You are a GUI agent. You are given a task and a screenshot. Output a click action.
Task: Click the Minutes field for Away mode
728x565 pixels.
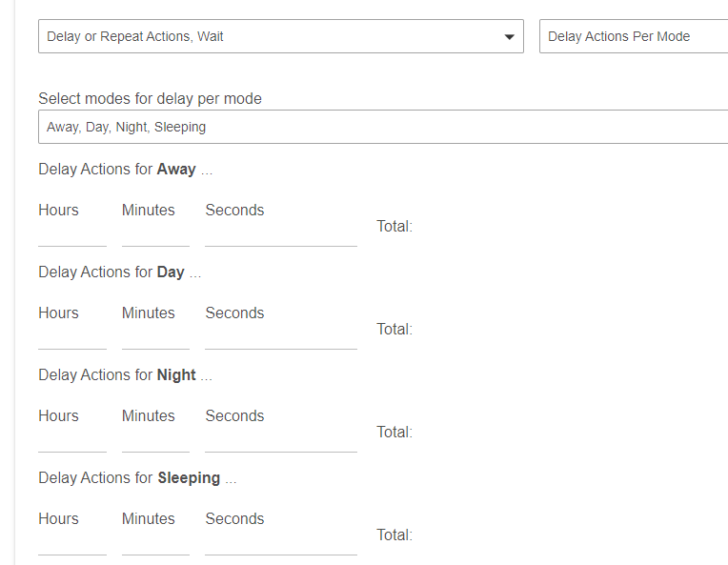155,234
